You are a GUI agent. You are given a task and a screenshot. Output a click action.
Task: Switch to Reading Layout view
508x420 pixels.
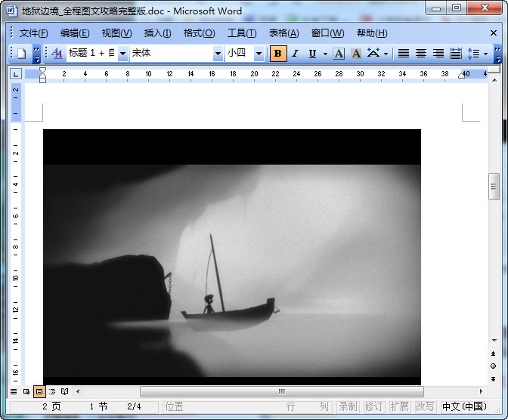pos(65,391)
